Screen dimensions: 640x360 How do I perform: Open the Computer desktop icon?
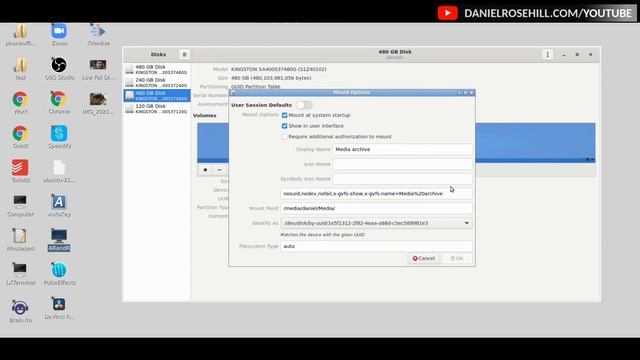click(x=20, y=205)
